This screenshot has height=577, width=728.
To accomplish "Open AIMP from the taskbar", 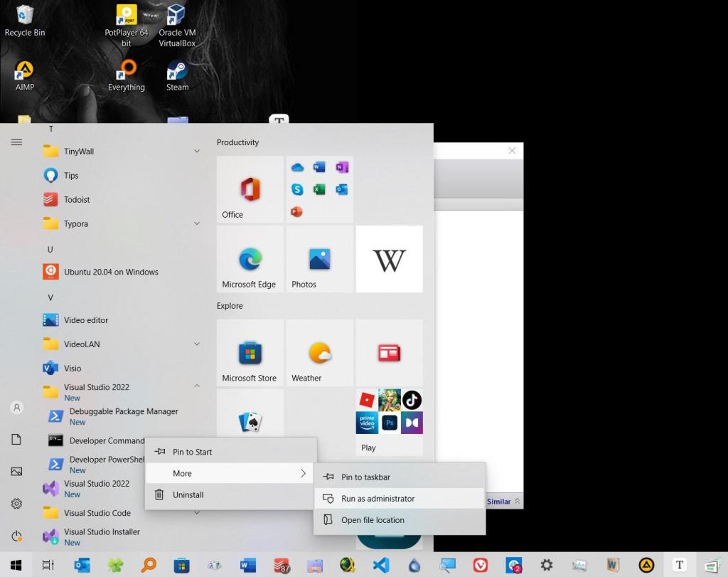I will (646, 565).
